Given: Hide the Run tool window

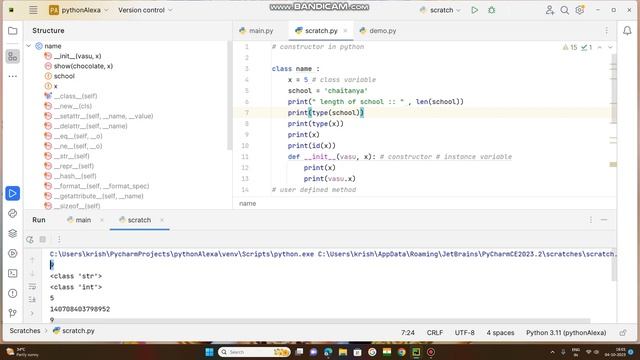Looking at the screenshot, I should 604,220.
